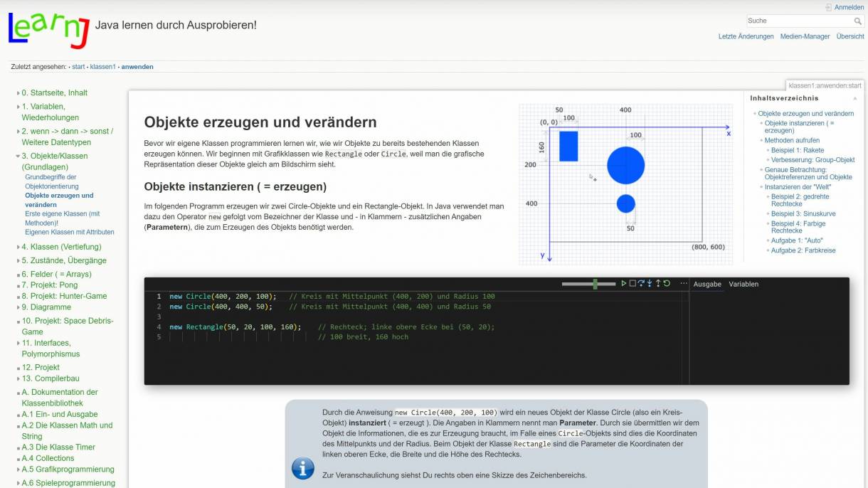Switch to the Variablen tab
The height and width of the screenshot is (488, 868).
[x=743, y=284]
